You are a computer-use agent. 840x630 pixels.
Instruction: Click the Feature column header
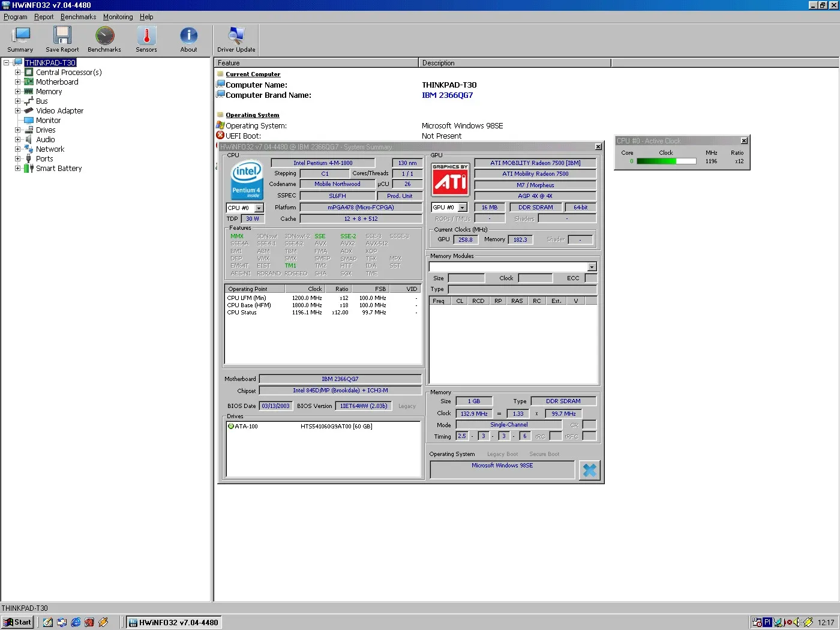click(x=316, y=62)
